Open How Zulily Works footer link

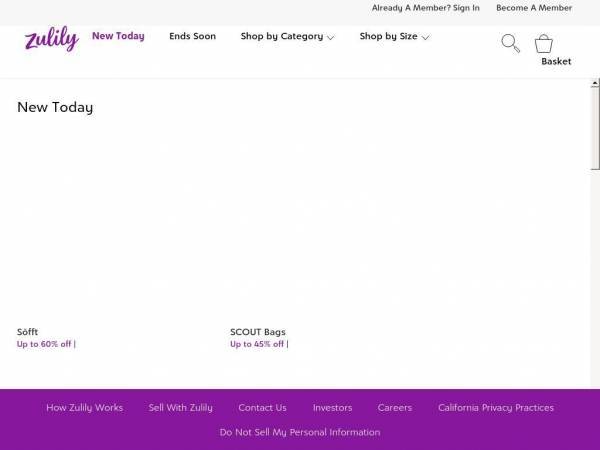85,408
